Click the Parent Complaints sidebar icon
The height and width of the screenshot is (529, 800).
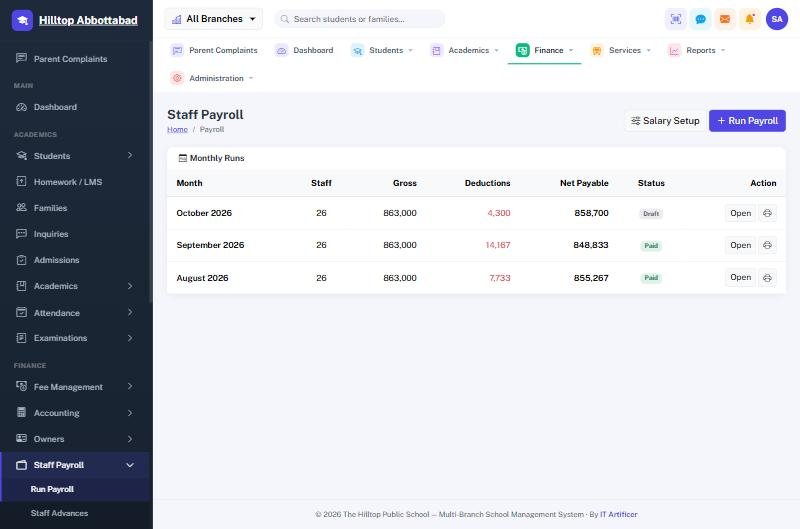[21, 58]
